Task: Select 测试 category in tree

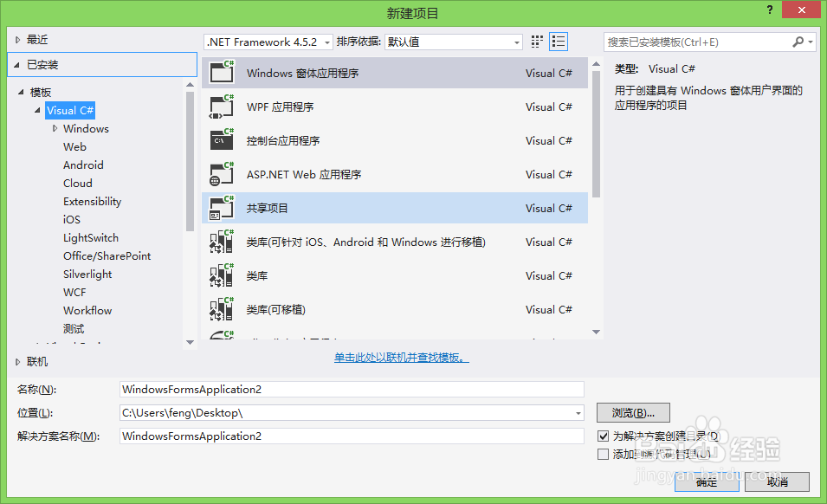Action: point(74,328)
